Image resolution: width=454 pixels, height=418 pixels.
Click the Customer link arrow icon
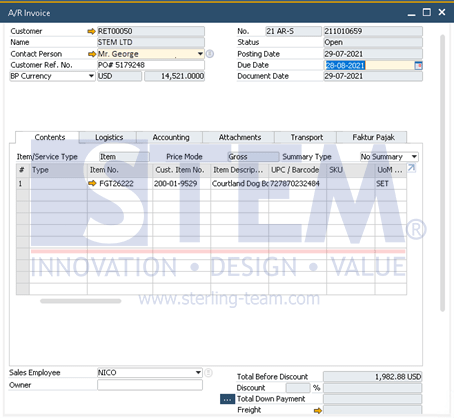pos(91,31)
